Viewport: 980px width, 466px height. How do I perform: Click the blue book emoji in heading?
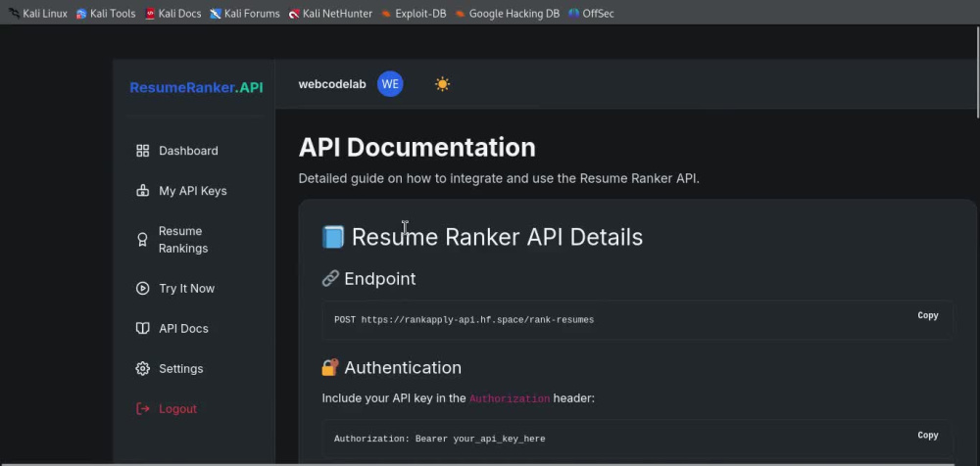333,237
